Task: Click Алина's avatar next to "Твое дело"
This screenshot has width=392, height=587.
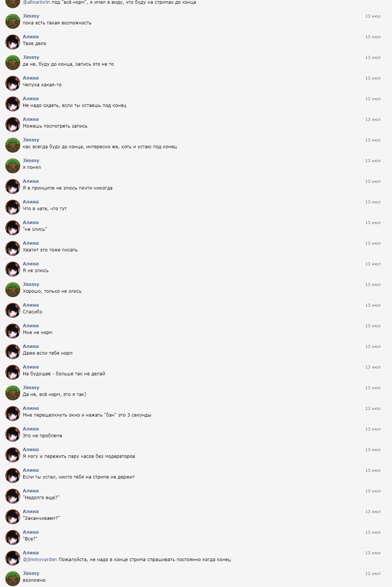Action: [13, 42]
